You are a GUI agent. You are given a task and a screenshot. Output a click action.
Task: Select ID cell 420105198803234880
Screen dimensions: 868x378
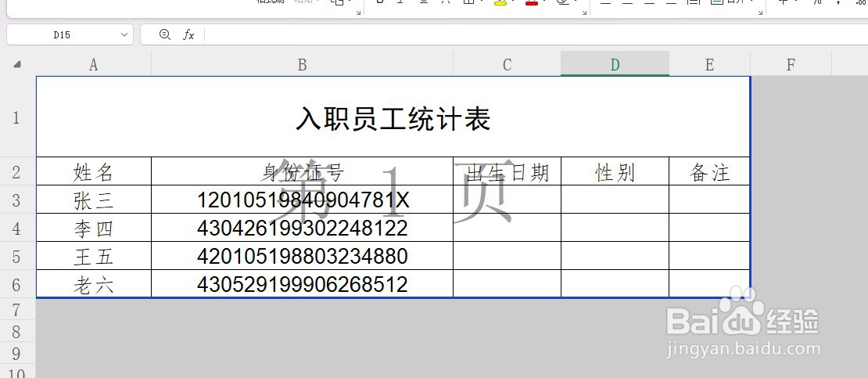[x=303, y=257]
